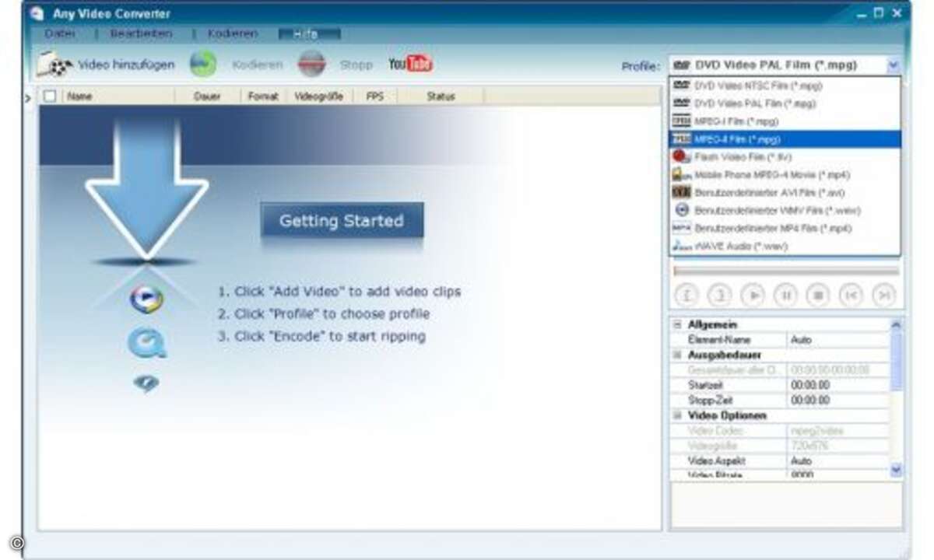This screenshot has width=934, height=560.
Task: Click property panel scroll-down arrow
Action: [896, 469]
